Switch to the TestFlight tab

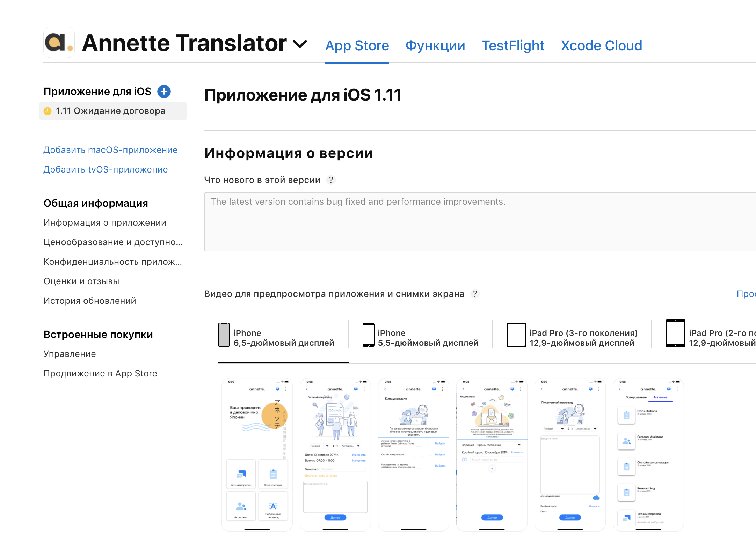click(x=513, y=46)
